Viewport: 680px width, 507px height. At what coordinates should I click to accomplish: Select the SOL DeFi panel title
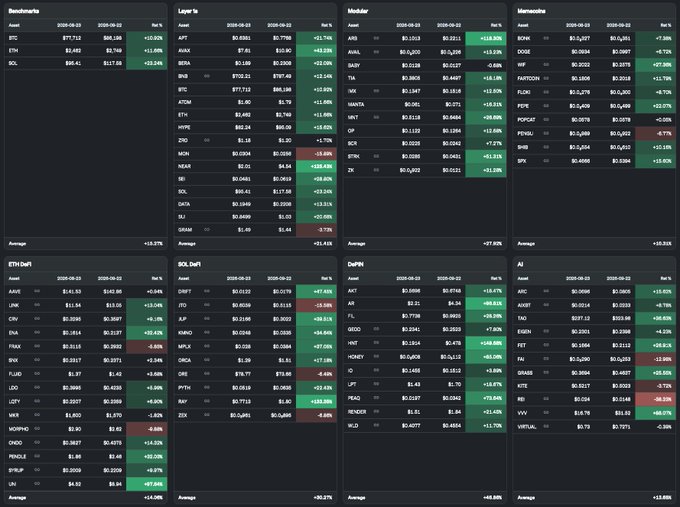tap(189, 264)
